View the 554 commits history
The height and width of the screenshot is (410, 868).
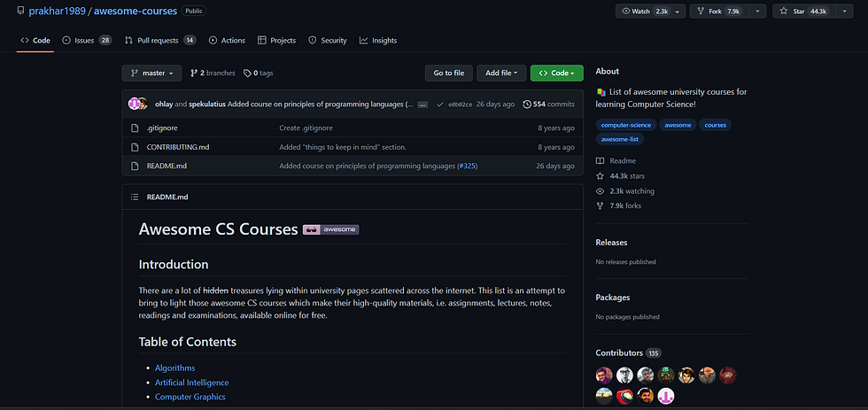[548, 104]
